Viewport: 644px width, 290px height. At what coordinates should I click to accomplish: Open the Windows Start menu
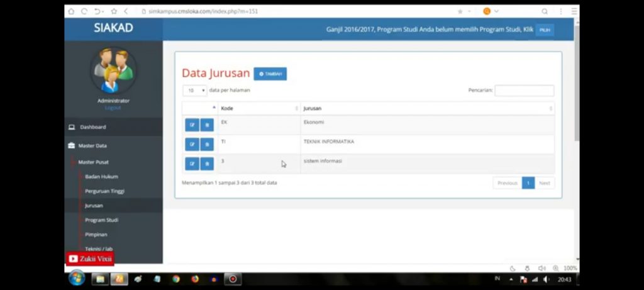[x=77, y=278]
